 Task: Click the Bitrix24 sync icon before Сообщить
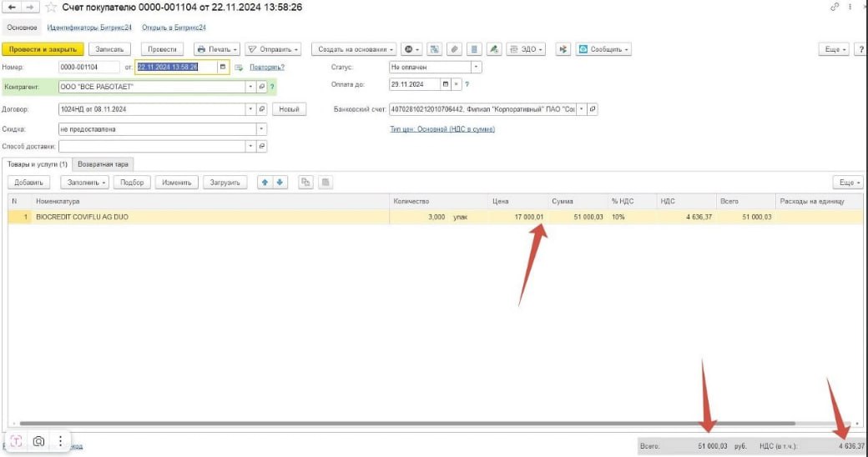click(x=563, y=49)
